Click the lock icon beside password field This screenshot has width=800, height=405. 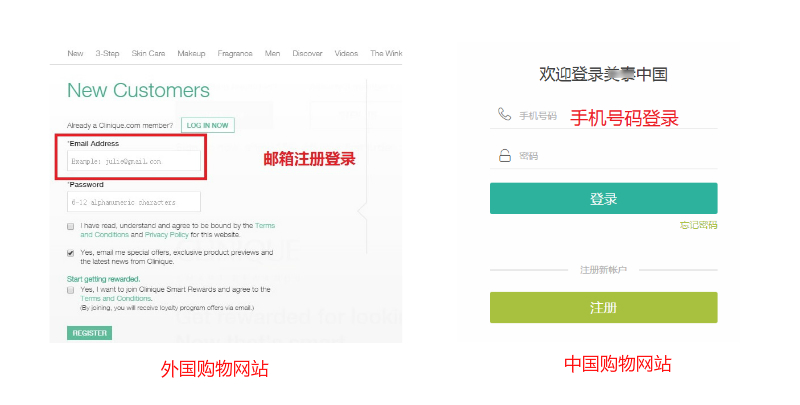[505, 155]
